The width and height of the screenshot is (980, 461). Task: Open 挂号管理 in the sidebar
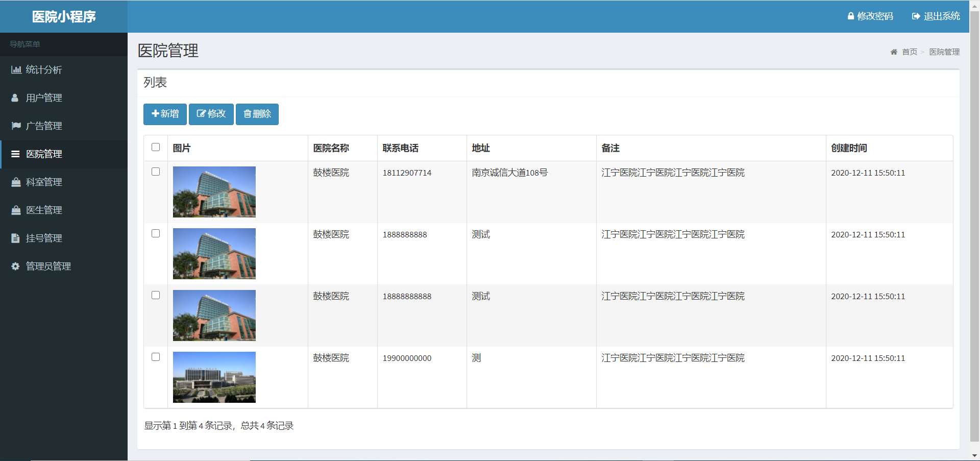pyautogui.click(x=64, y=238)
